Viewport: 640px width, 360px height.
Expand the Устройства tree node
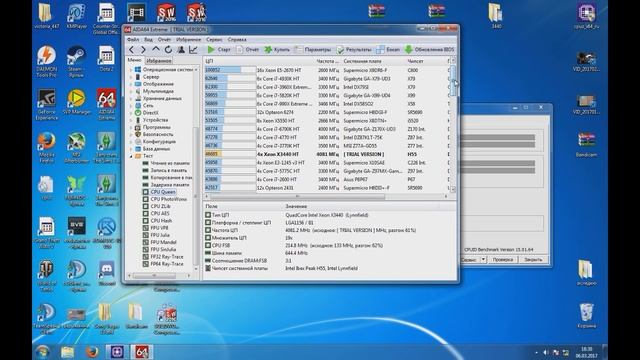(131, 120)
